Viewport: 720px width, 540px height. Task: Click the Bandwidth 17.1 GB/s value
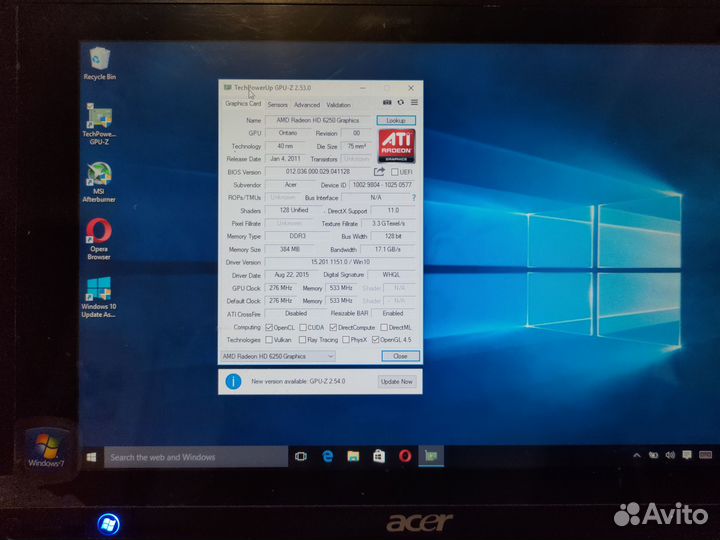pos(388,249)
